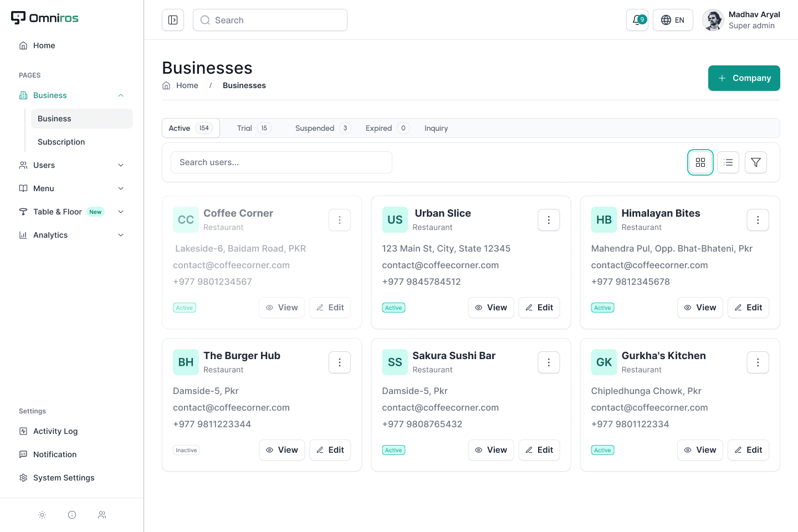Focus the Search users input
This screenshot has height=532, width=798.
click(x=282, y=162)
